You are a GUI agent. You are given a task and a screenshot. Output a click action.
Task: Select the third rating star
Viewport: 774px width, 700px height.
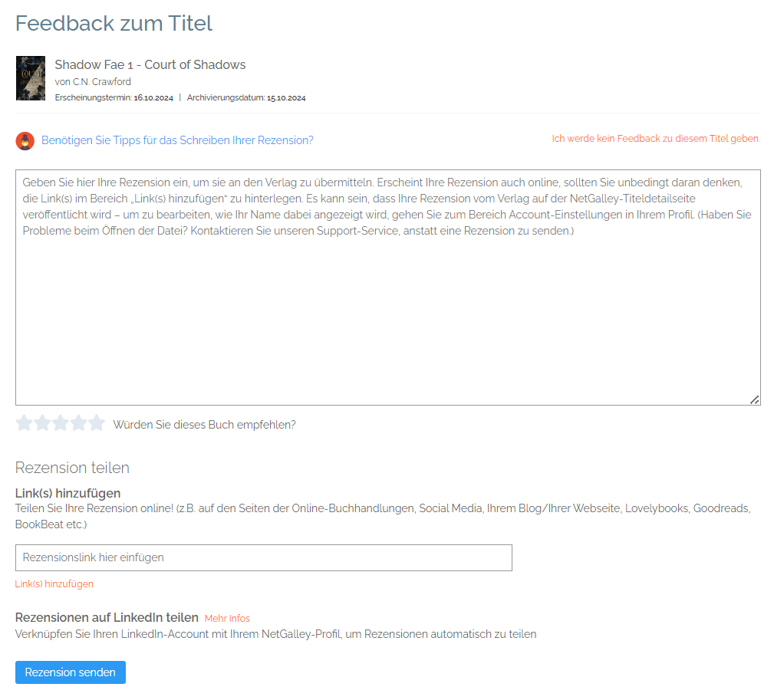click(x=61, y=423)
